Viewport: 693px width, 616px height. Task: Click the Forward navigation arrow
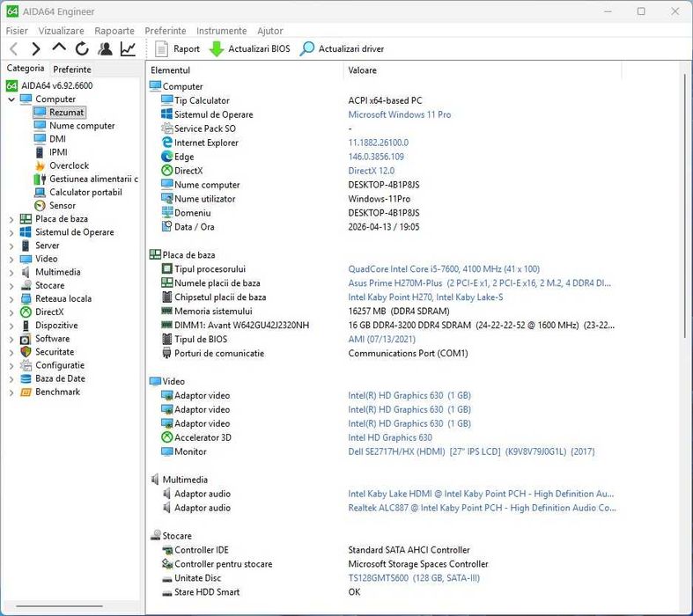[x=36, y=48]
